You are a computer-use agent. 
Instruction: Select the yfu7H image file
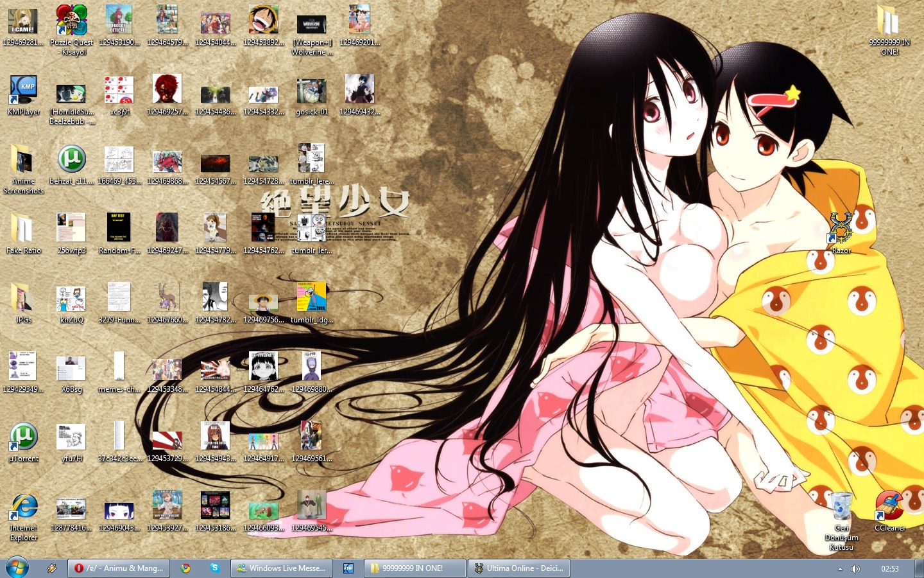[x=71, y=437]
